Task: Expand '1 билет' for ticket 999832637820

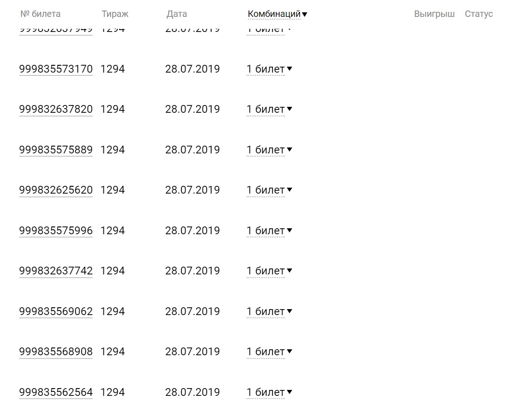Action: 269,110
